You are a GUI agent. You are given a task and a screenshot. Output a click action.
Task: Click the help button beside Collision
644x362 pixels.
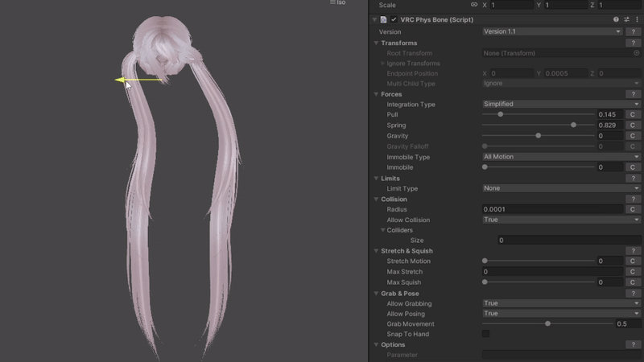[633, 199]
